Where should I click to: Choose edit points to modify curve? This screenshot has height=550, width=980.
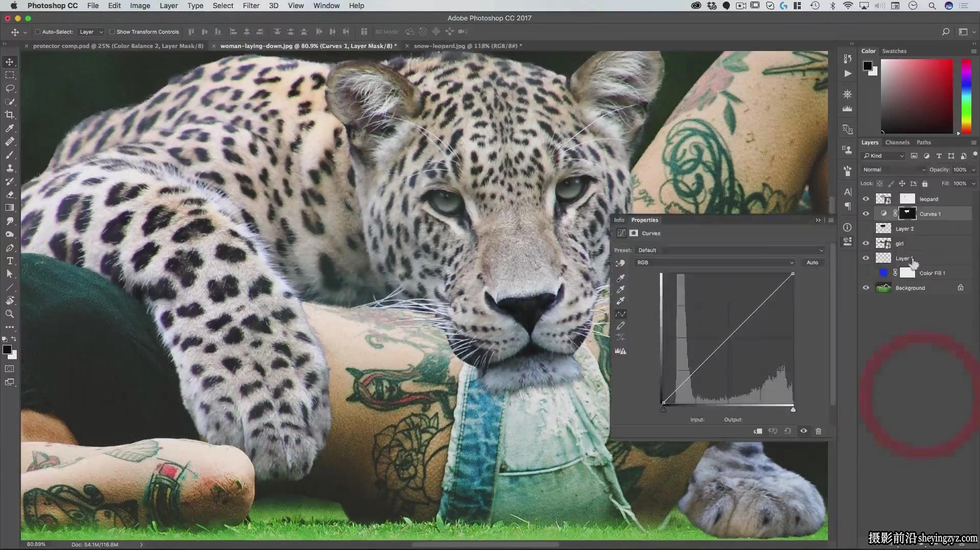click(621, 314)
